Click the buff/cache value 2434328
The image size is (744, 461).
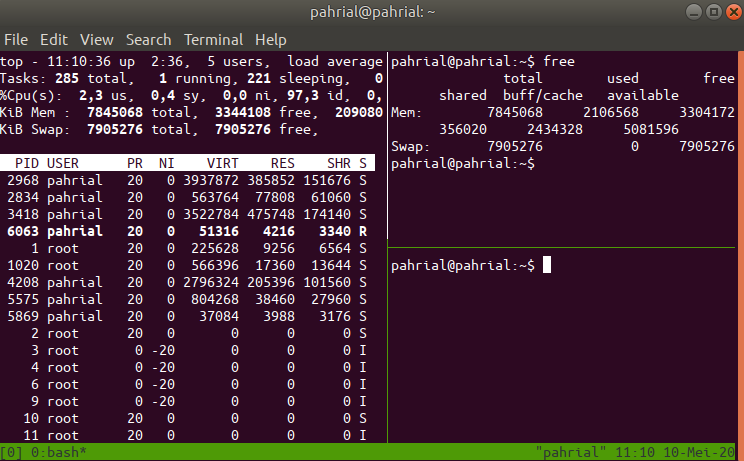point(555,129)
